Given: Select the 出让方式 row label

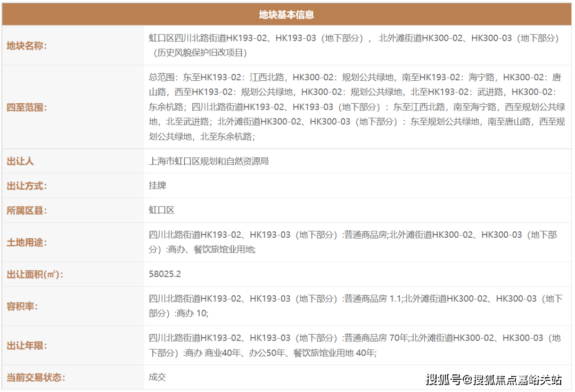Looking at the screenshot, I should (27, 186).
